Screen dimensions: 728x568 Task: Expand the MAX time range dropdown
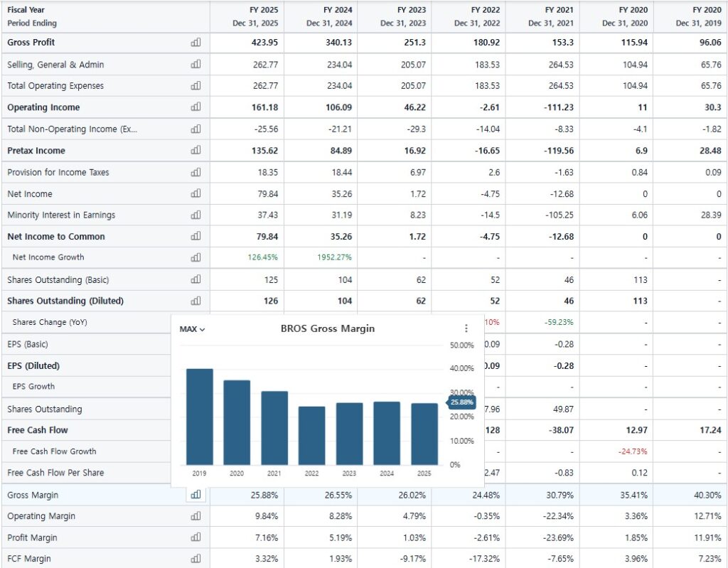[x=192, y=329]
